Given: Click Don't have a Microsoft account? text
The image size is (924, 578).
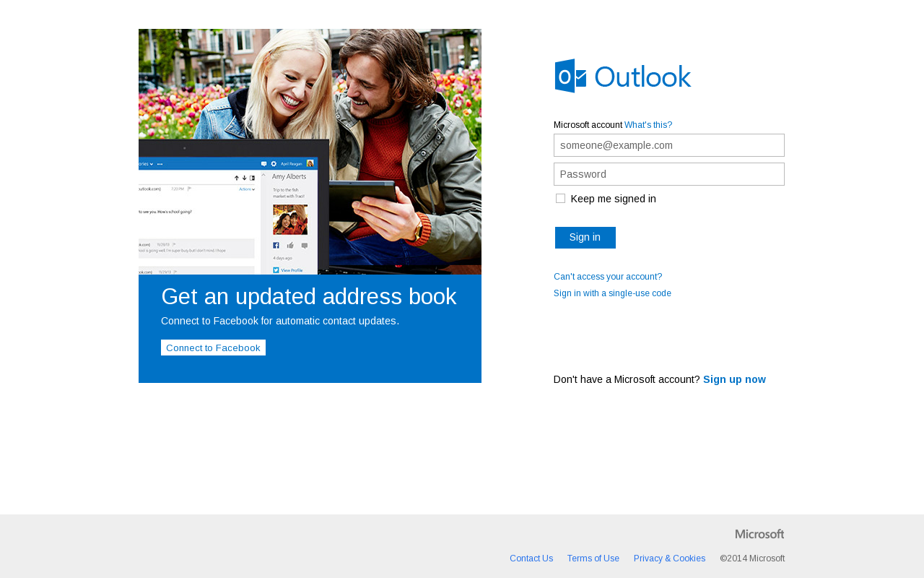Looking at the screenshot, I should (627, 379).
